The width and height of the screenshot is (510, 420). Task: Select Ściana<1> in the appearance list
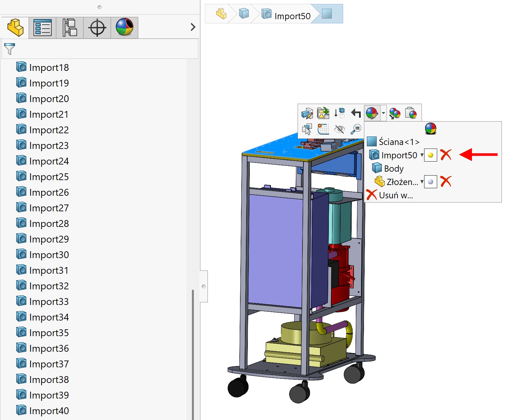click(399, 142)
